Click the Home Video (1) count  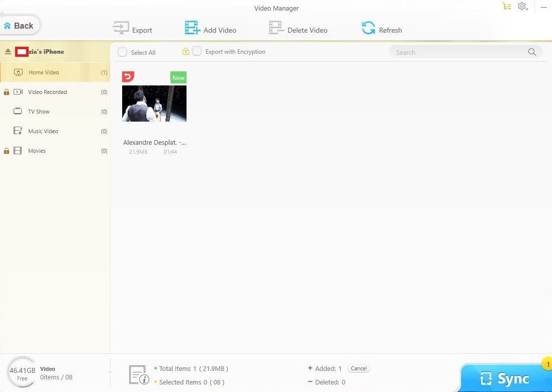(104, 72)
